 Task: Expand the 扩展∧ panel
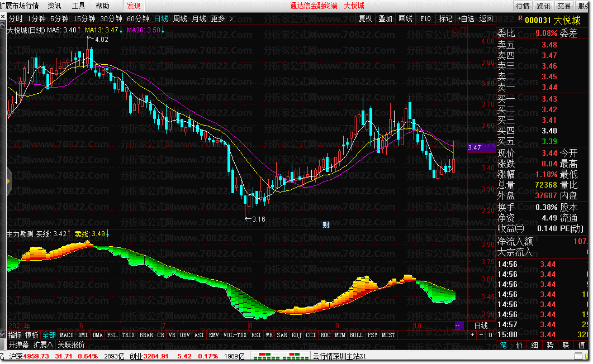(42, 344)
